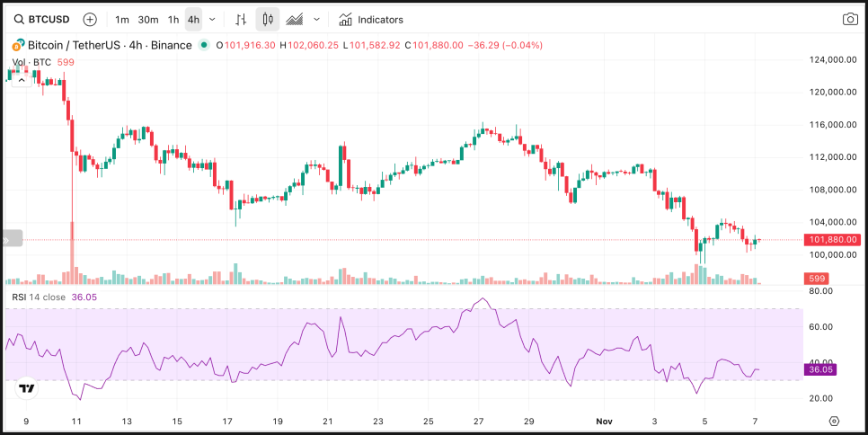Click the Bitcoin / TetherUS symbol title
Screen dimensions: 868x435
(108, 45)
